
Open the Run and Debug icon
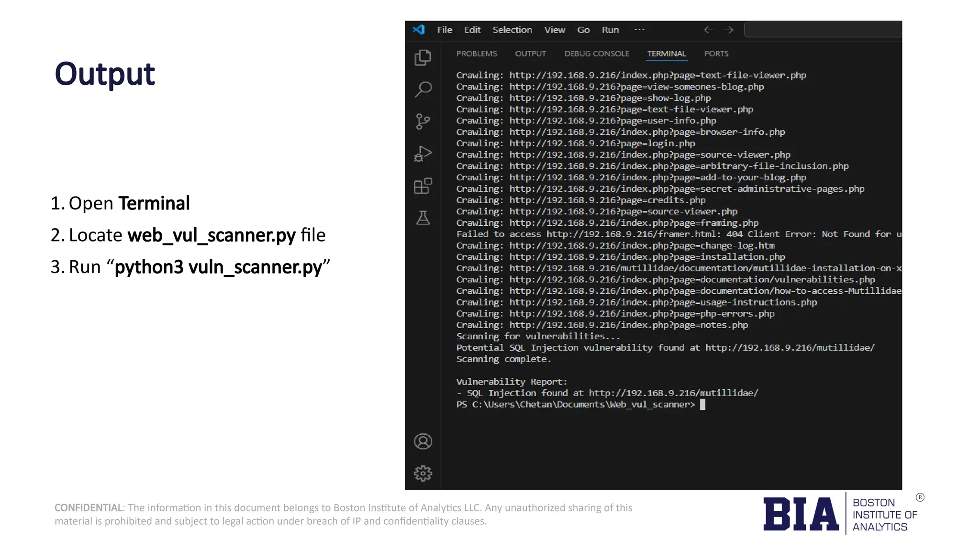tap(423, 154)
